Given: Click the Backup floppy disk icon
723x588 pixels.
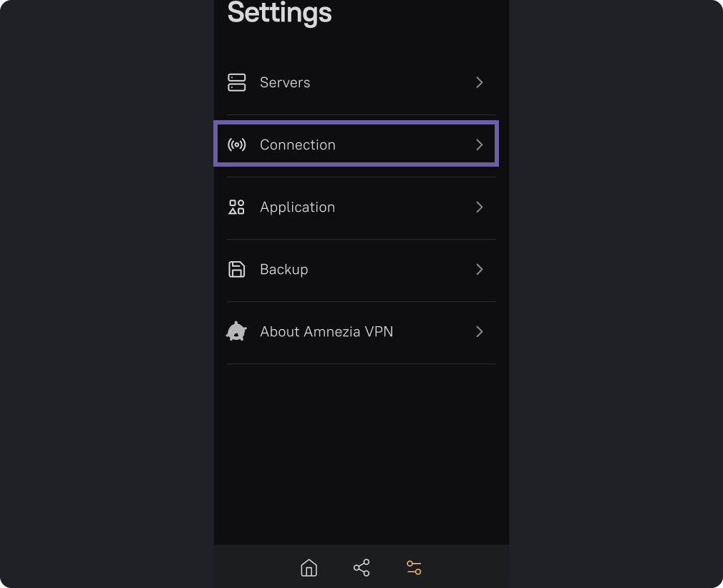Looking at the screenshot, I should click(236, 269).
